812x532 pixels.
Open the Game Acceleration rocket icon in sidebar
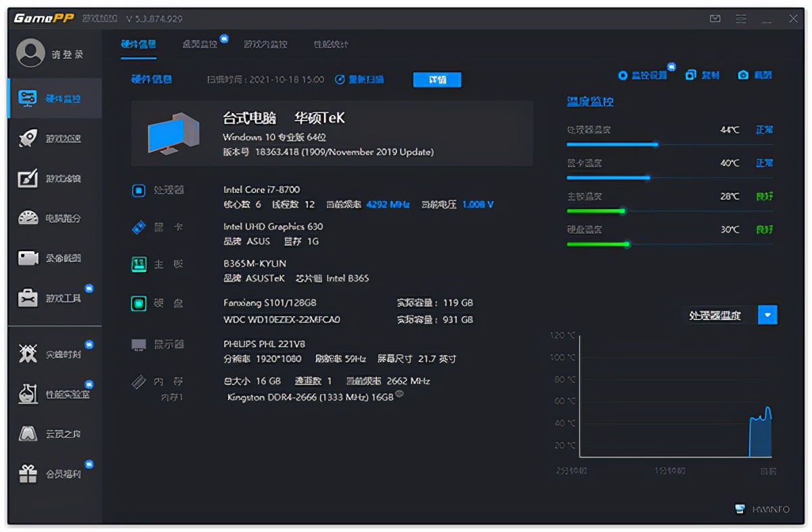pos(28,137)
